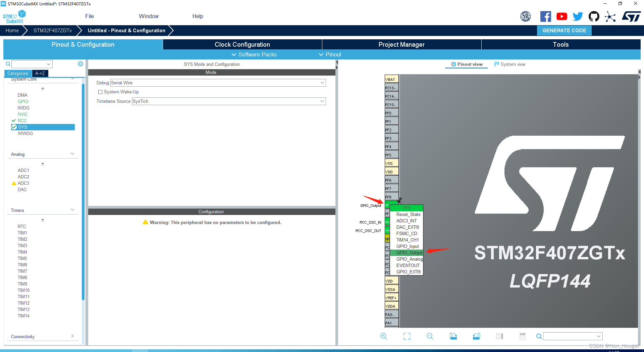This screenshot has height=352, width=644.
Task: Click the best fit icon in the pinout toolbar
Action: pyautogui.click(x=407, y=336)
